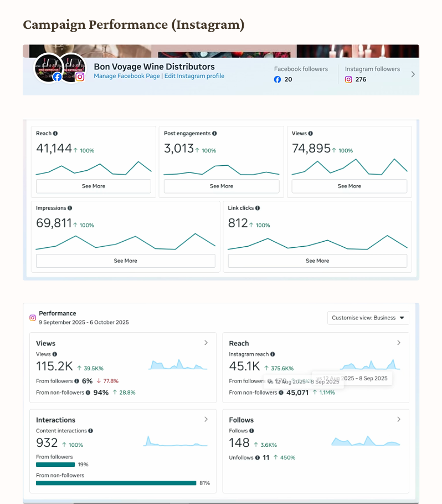Image resolution: width=442 pixels, height=504 pixels.
Task: Click the info icon next to Views 74,895
Action: [310, 134]
